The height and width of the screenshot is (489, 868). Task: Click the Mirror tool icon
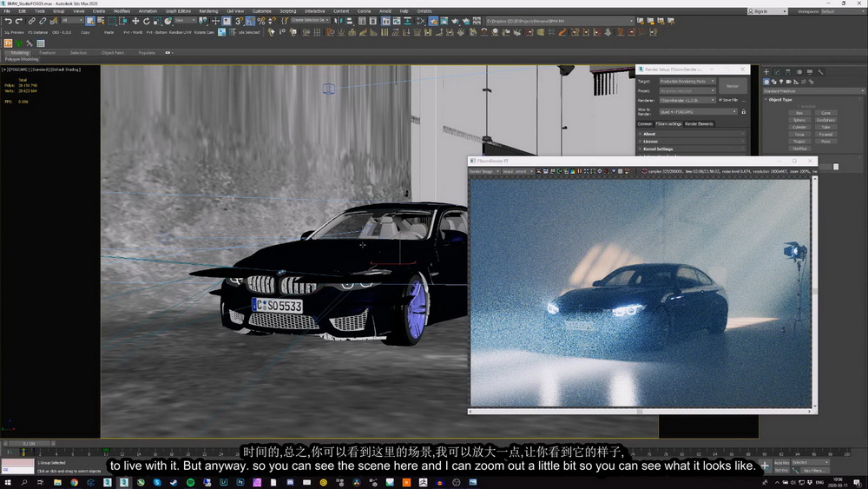[338, 21]
